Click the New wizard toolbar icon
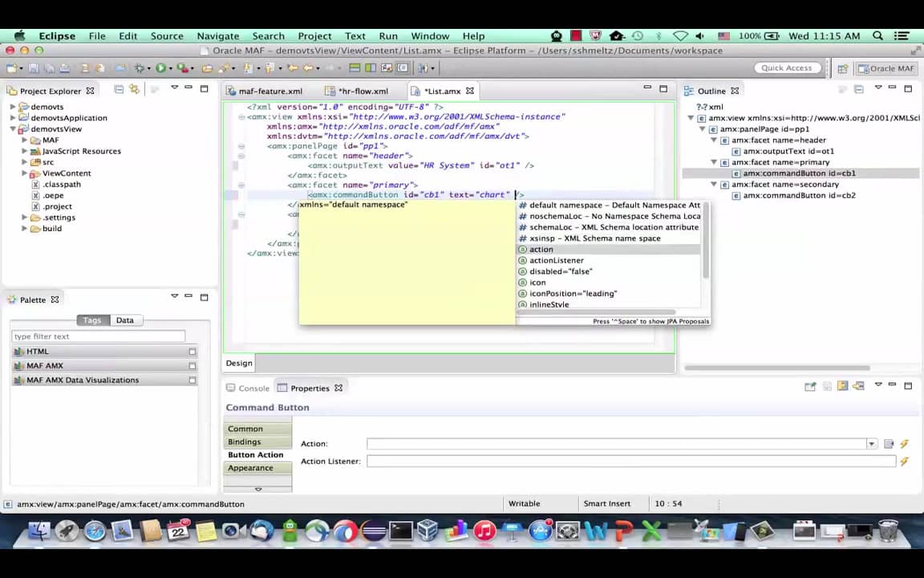The image size is (924, 578). (x=12, y=68)
